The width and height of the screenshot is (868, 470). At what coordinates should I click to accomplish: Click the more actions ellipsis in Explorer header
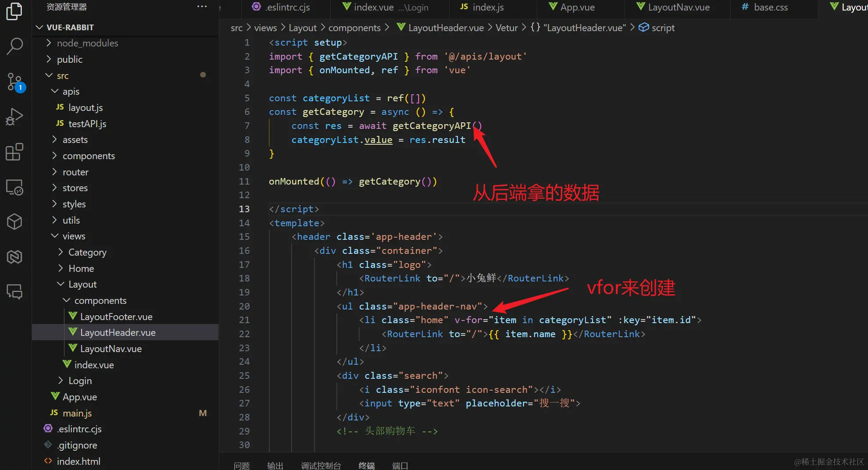click(x=201, y=6)
